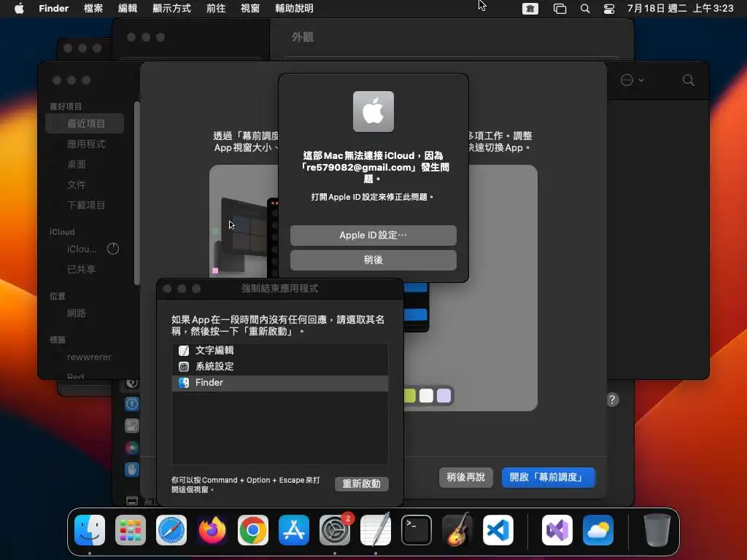Click the date and time in menu bar

tap(681, 8)
